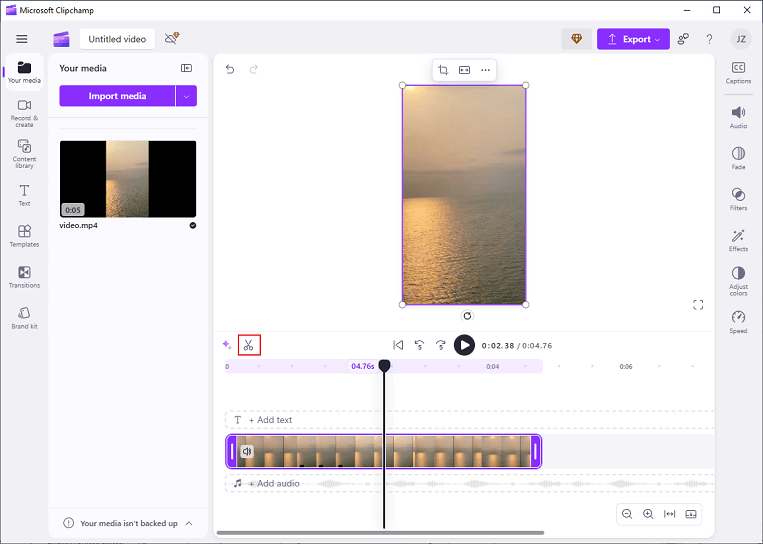
Task: Expand the media isn't backed up notice
Action: coord(189,524)
